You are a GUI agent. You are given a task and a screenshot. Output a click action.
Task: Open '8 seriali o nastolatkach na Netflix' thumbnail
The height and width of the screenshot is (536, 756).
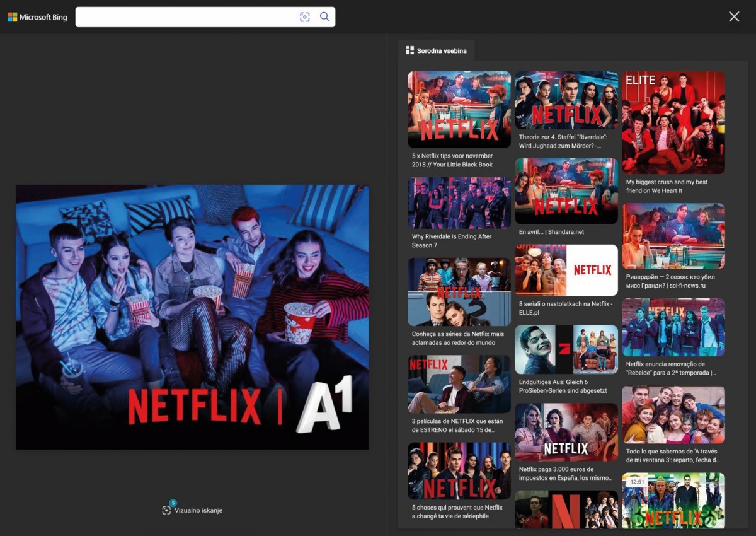click(x=566, y=271)
